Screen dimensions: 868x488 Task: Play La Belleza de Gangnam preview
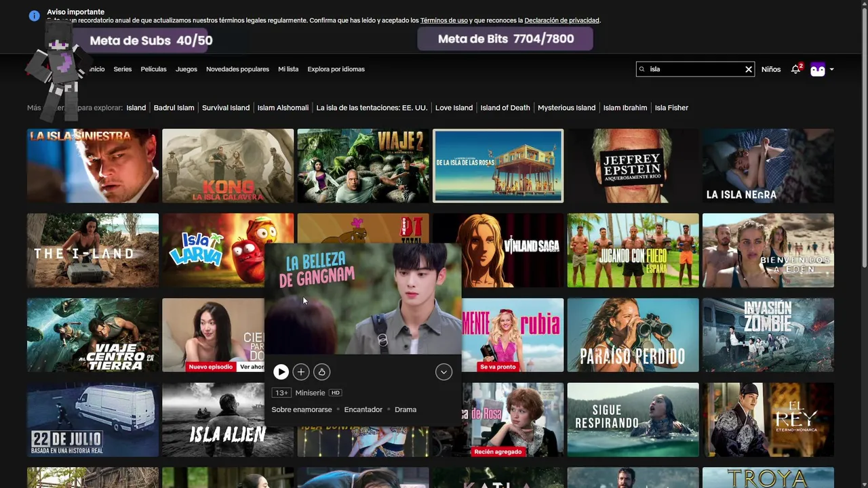pyautogui.click(x=281, y=371)
